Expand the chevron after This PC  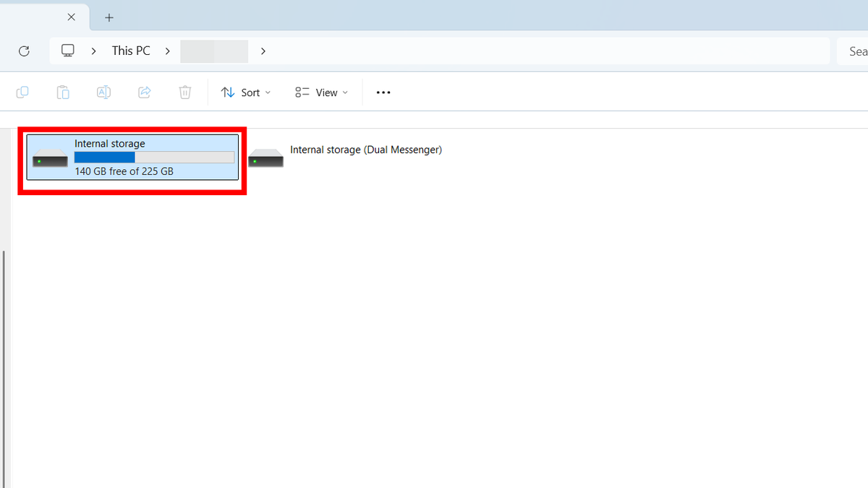(x=167, y=51)
